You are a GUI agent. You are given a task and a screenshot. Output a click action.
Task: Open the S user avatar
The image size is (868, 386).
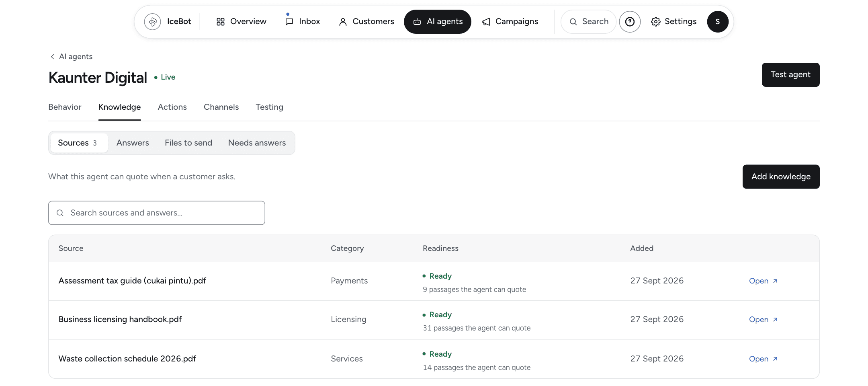tap(718, 22)
